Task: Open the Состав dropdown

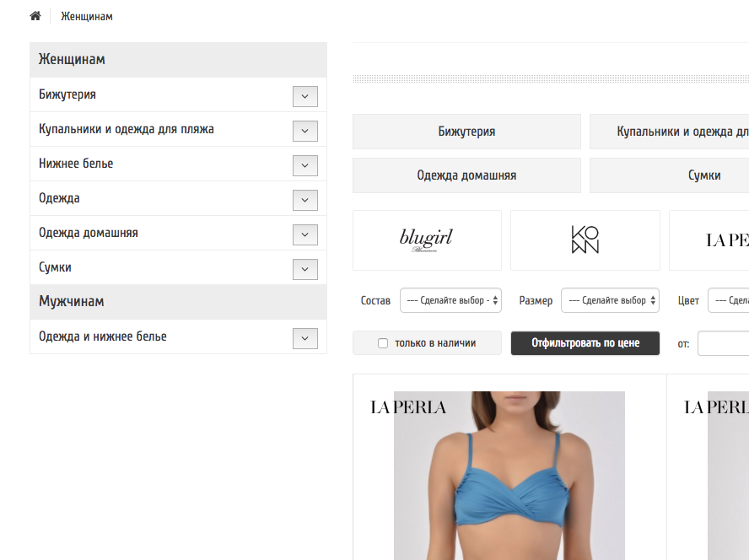Action: coord(450,300)
